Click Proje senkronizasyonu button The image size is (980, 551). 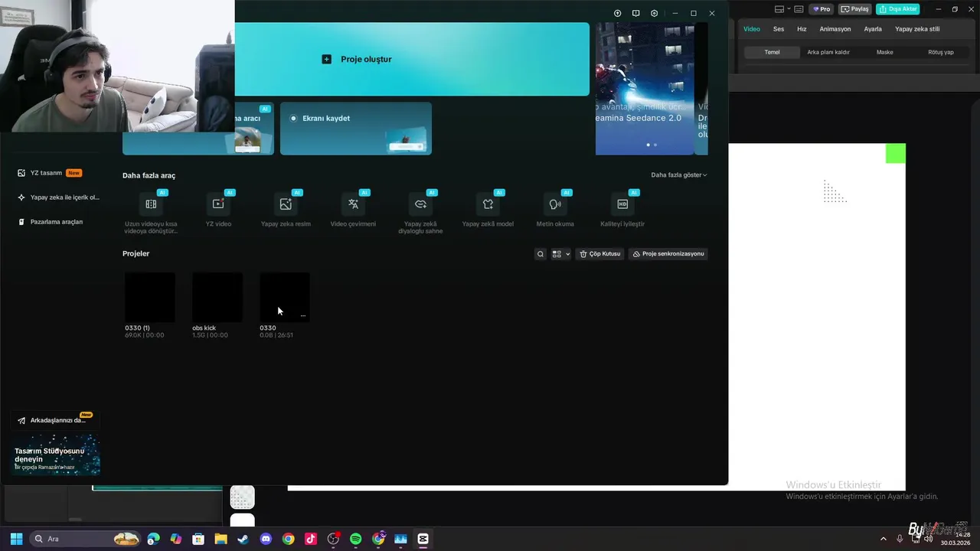[x=668, y=254]
